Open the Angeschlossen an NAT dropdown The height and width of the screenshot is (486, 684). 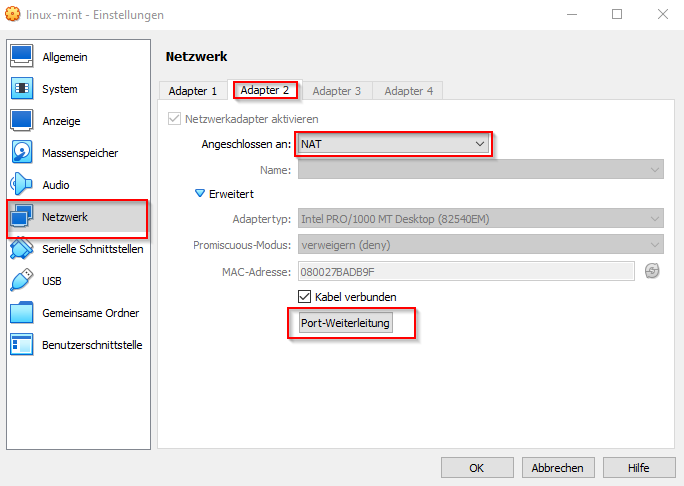point(392,144)
